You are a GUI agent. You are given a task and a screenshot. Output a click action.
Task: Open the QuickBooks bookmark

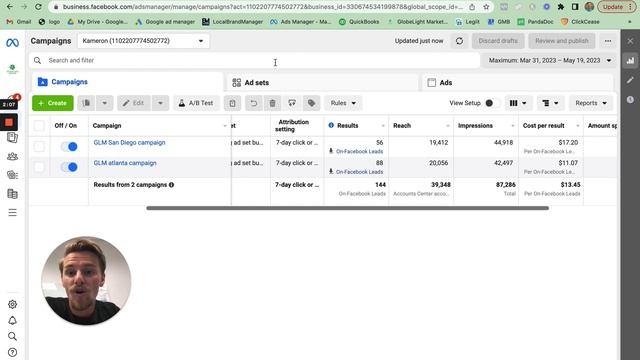(359, 22)
